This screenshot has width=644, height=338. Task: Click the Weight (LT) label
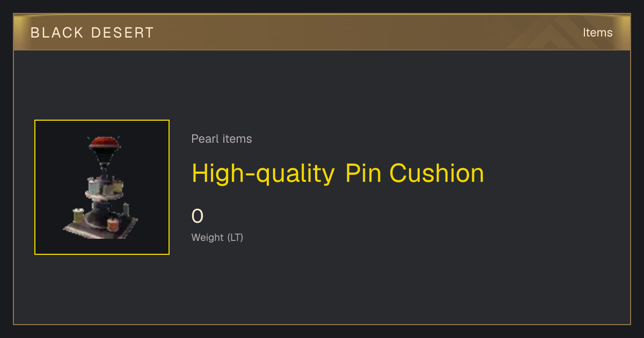217,237
